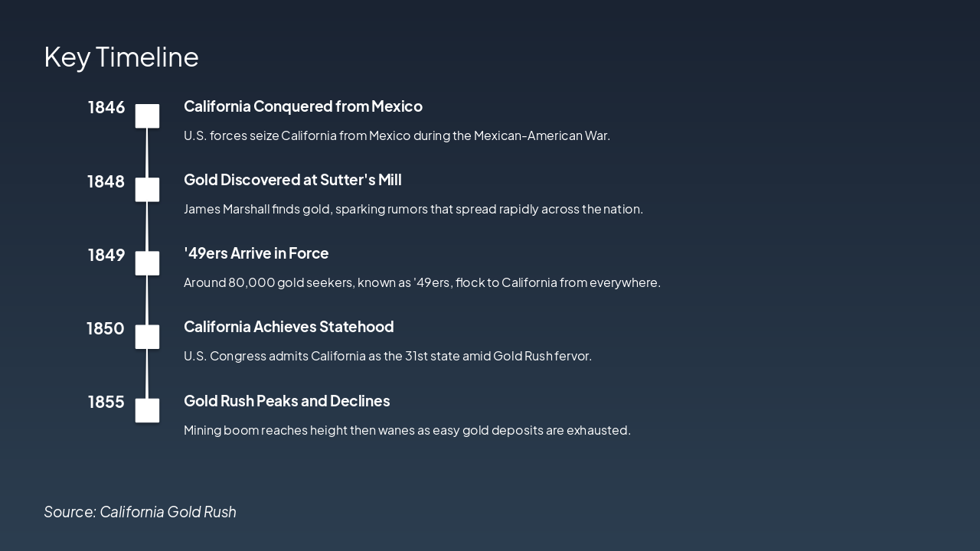
Task: Select the 1850 year label
Action: (x=105, y=328)
